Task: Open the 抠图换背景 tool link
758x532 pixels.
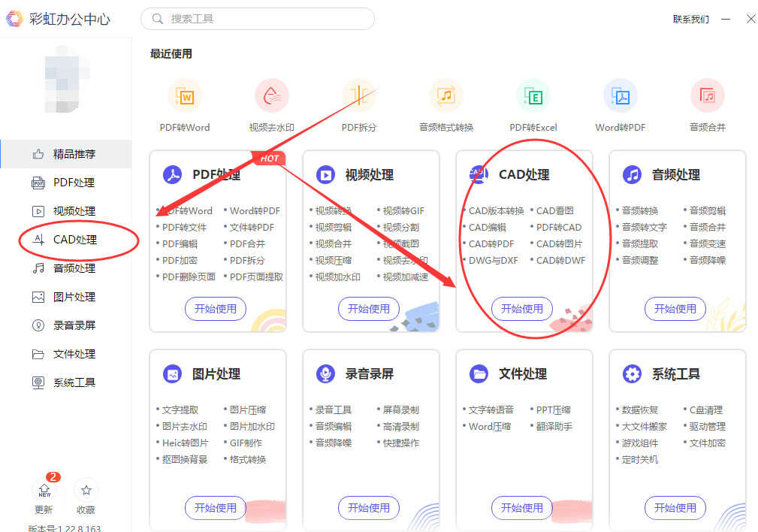Action: click(x=184, y=459)
